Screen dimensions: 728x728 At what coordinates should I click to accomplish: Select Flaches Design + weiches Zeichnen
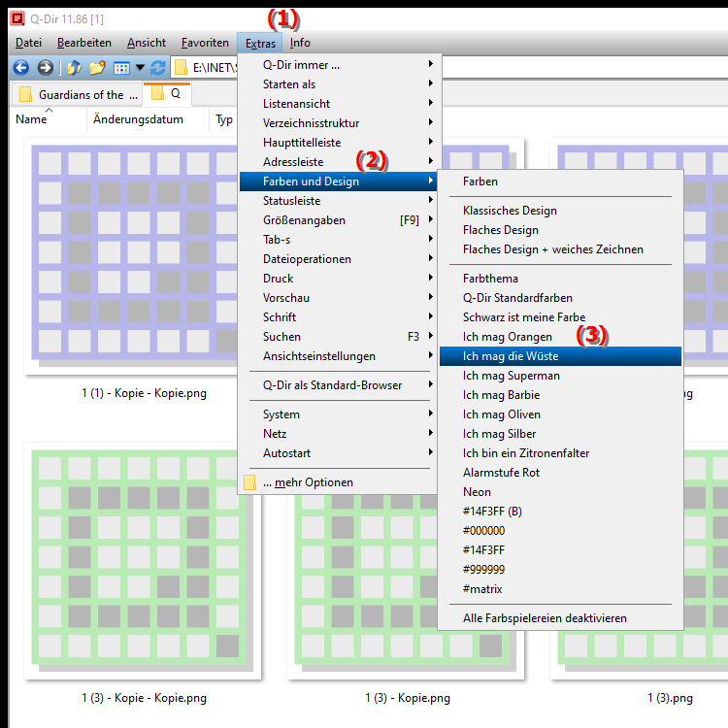pyautogui.click(x=560, y=249)
